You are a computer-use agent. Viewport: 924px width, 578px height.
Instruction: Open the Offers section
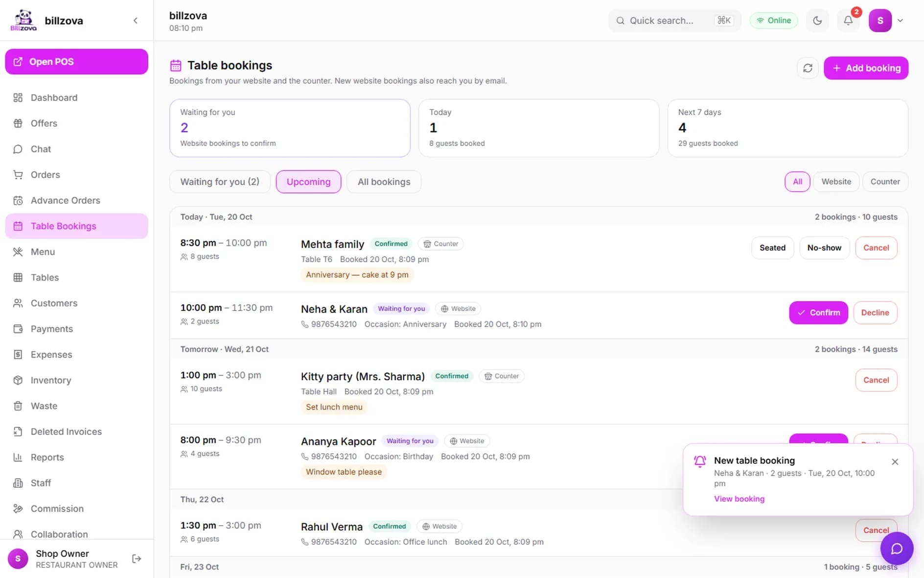(x=76, y=123)
